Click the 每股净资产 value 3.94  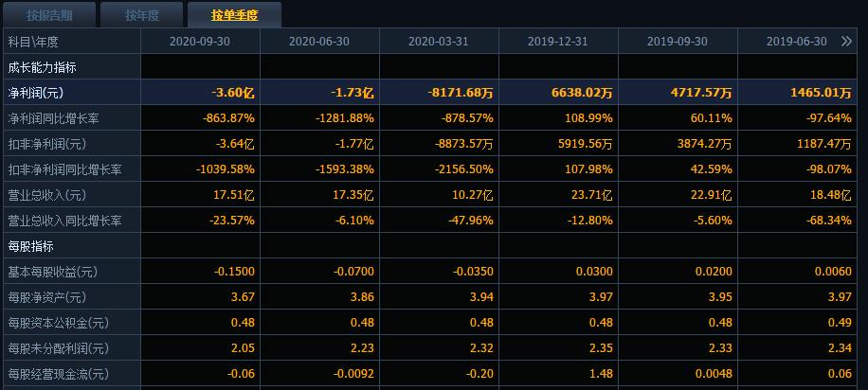tap(482, 297)
